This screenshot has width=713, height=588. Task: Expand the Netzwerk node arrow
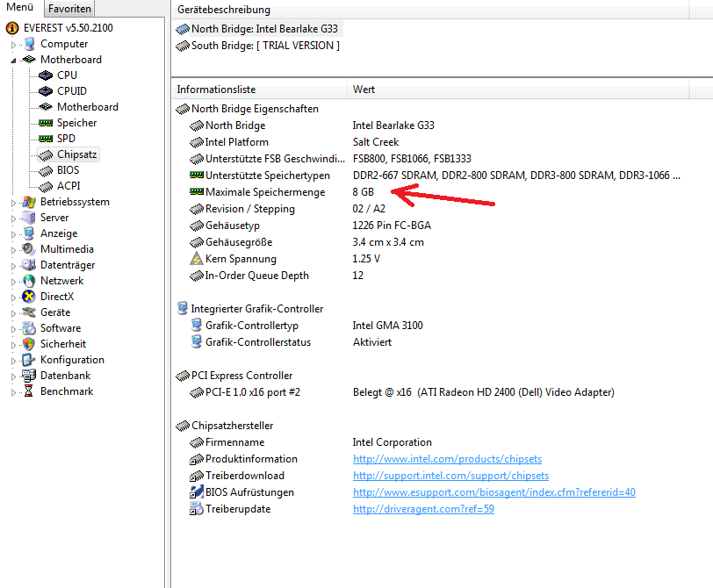[x=13, y=282]
